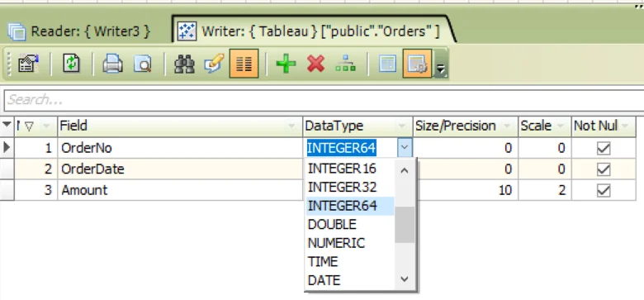Click dropdown list scroll up arrow
Viewport: 644px width, 300px height.
[x=405, y=169]
